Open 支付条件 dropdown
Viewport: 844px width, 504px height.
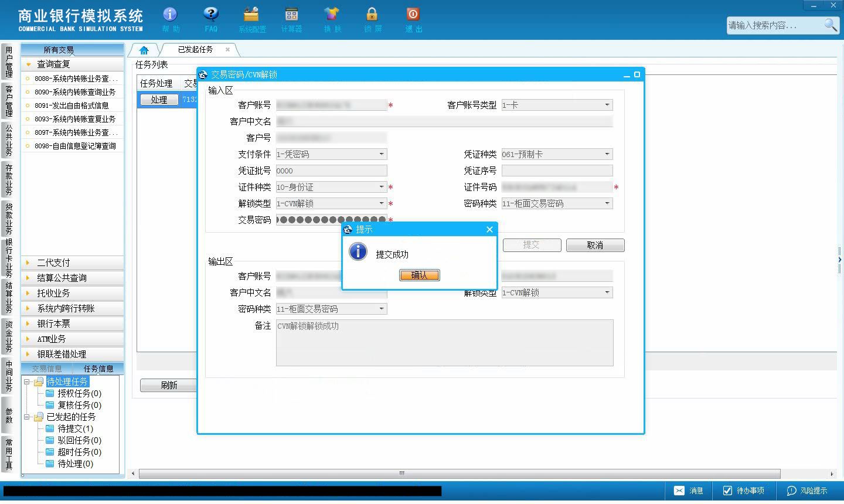pos(382,154)
